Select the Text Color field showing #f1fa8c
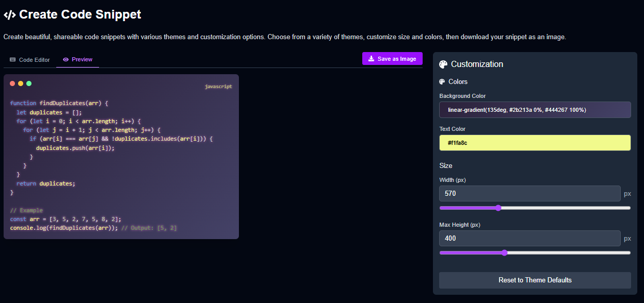 pos(535,142)
